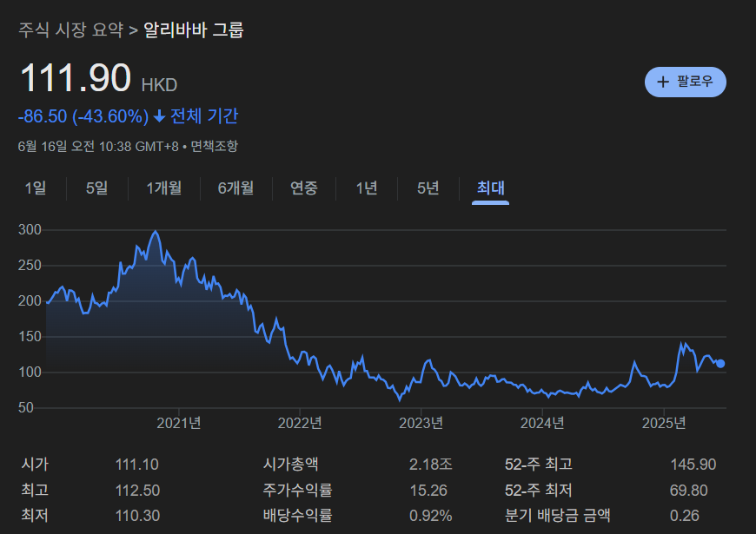Screen dimensions: 756x534
Task: Click the plus icon in 팔로우 button
Action: (663, 82)
